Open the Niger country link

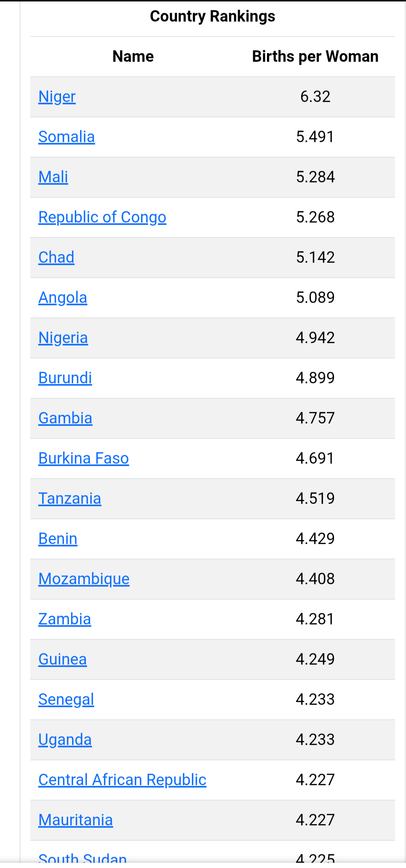click(x=57, y=97)
